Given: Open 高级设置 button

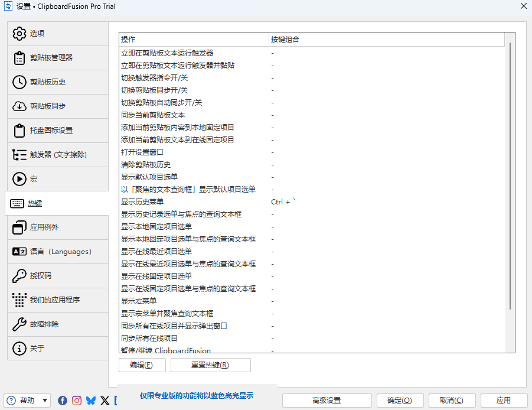Looking at the screenshot, I should (327, 401).
